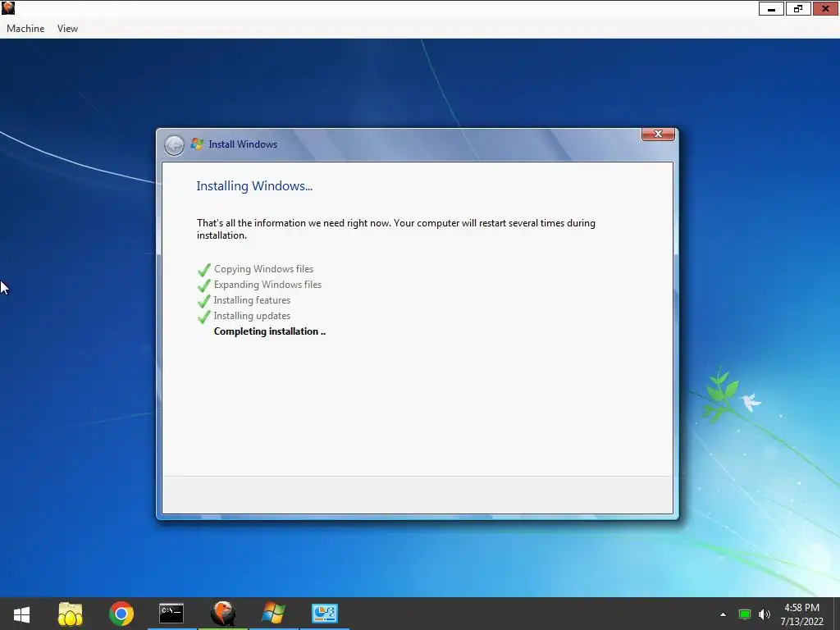Click the 'Completing installation' step
This screenshot has width=840, height=630.
coord(269,331)
